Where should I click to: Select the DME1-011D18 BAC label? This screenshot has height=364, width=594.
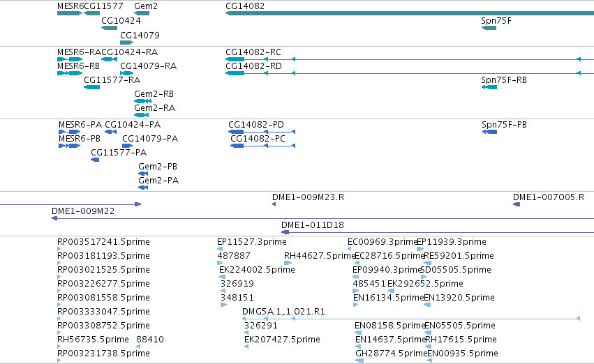(313, 225)
